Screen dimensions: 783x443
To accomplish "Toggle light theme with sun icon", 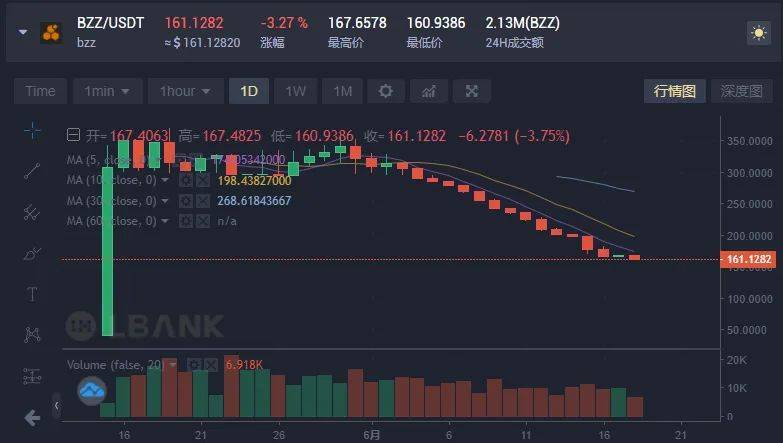I will point(759,33).
